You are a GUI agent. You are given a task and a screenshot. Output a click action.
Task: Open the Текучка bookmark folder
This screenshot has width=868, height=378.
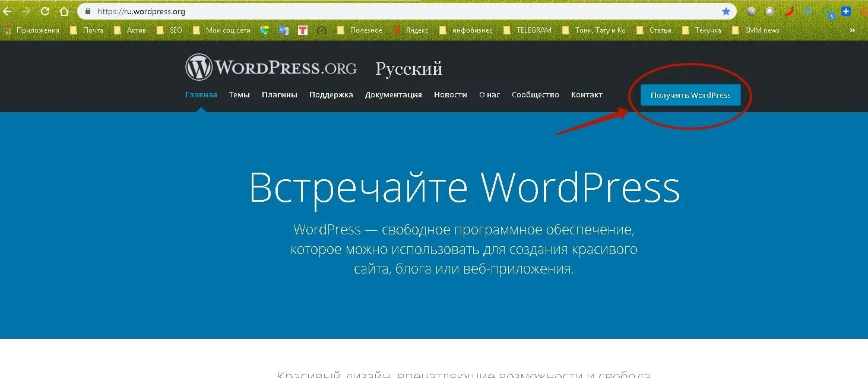(x=701, y=30)
